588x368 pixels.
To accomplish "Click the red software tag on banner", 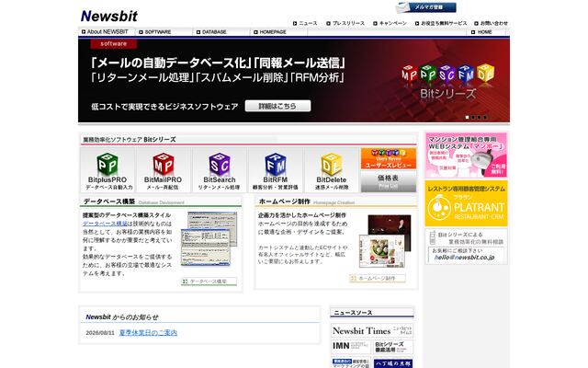I will tap(114, 44).
